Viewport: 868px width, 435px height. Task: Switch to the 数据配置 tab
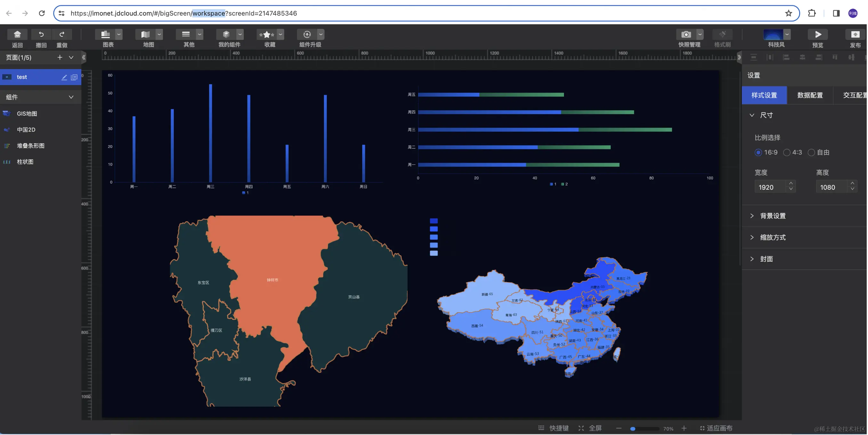tap(809, 95)
